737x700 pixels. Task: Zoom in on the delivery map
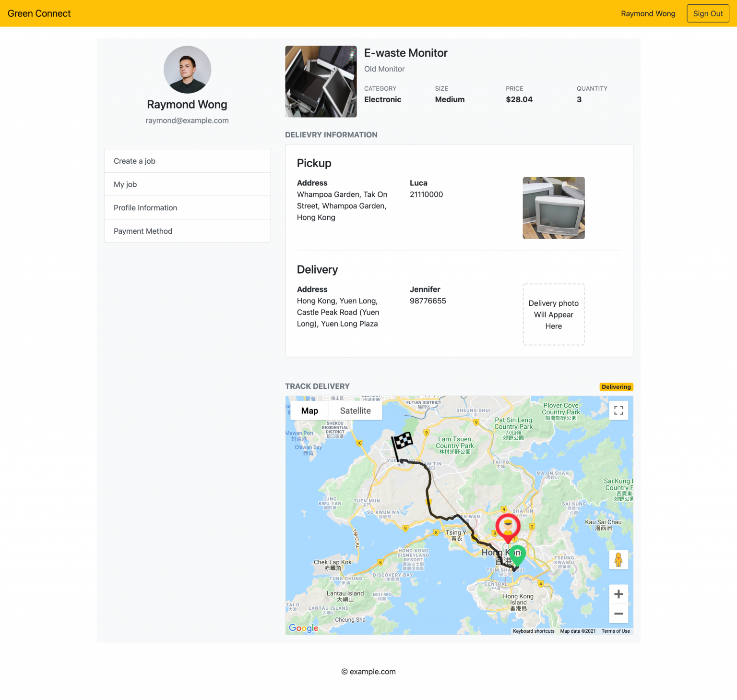pyautogui.click(x=618, y=594)
